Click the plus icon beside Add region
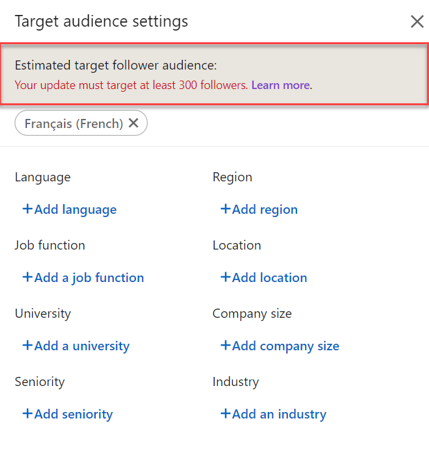 (225, 209)
